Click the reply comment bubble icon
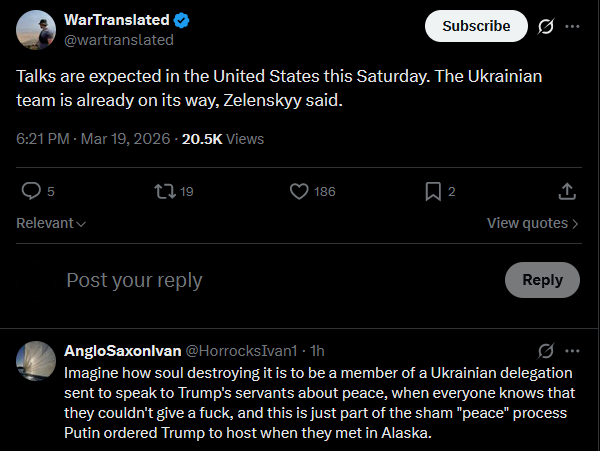The image size is (600, 451). pyautogui.click(x=31, y=191)
